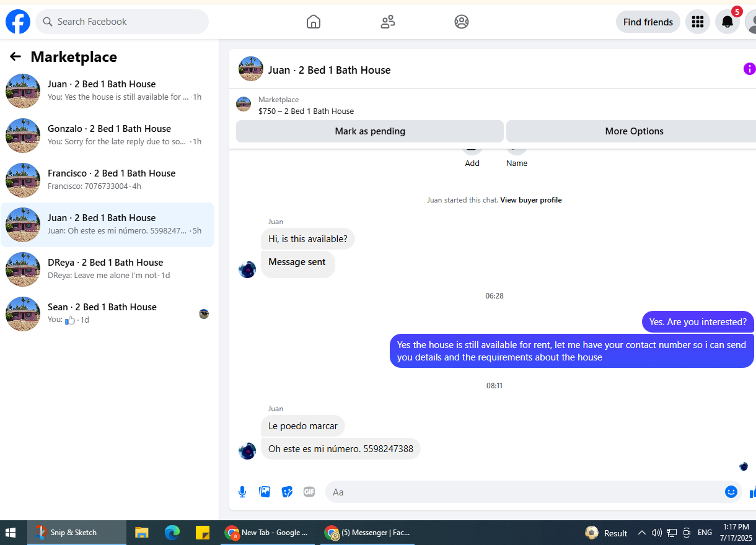
Task: Click the $750 Marketplace listing thumbnail
Action: [x=244, y=104]
